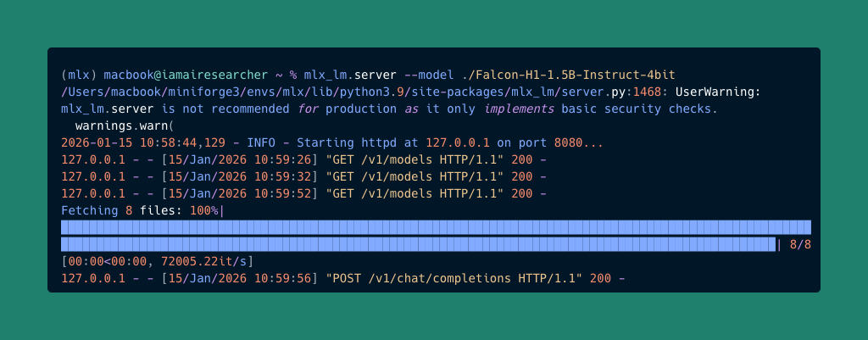Click the timestamp "2026-01-15 10:58:44,129"
The image size is (868, 340).
[142, 142]
